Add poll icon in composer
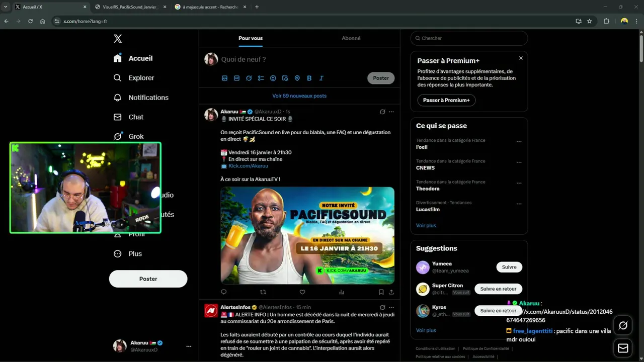Image resolution: width=644 pixels, height=362 pixels. (261, 78)
